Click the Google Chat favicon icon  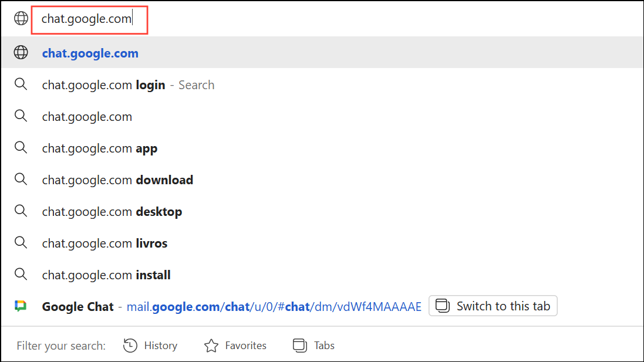click(21, 306)
